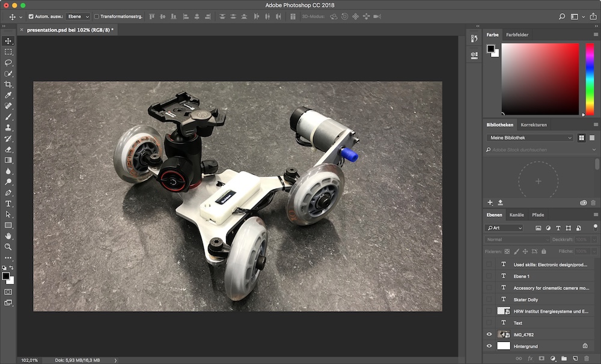Show the Used skills text layer
The width and height of the screenshot is (601, 364).
[x=489, y=264]
